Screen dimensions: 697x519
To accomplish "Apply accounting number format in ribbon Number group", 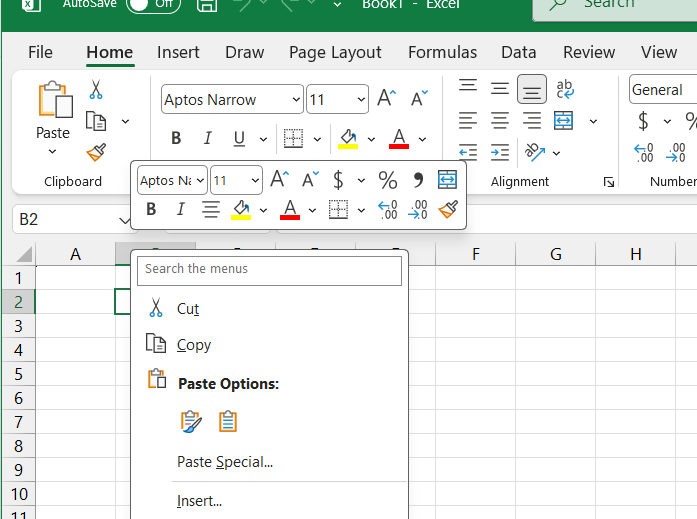I will [643, 121].
